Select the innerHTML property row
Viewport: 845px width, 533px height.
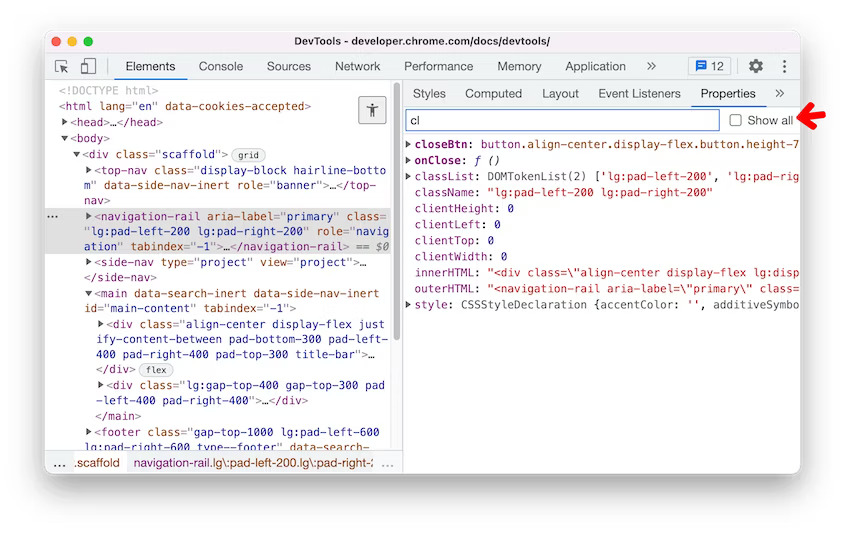tap(601, 273)
